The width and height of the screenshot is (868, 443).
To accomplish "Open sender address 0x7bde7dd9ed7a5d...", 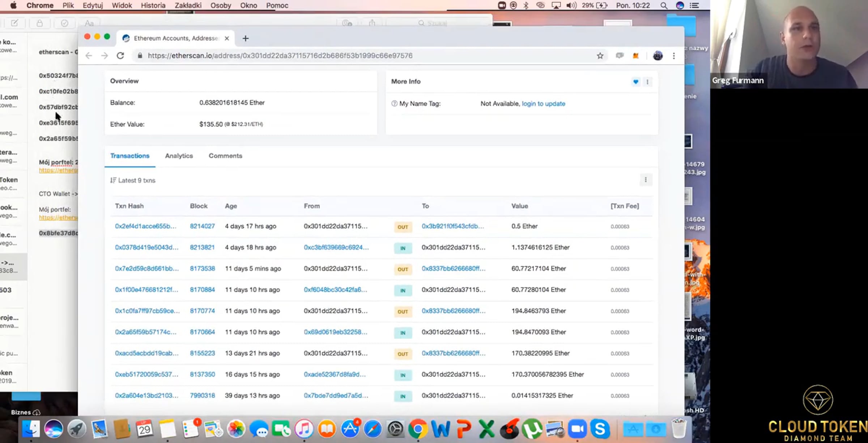I will click(336, 396).
